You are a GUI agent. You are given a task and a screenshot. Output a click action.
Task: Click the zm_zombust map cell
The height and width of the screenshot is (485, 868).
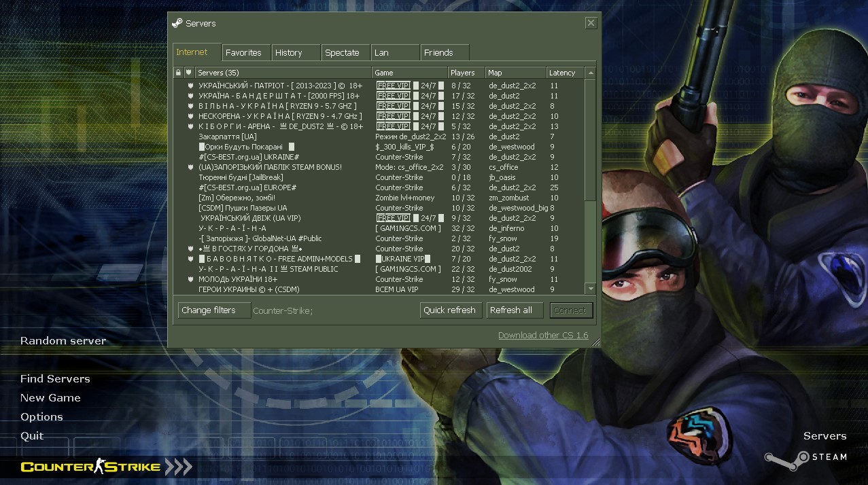[x=508, y=198]
